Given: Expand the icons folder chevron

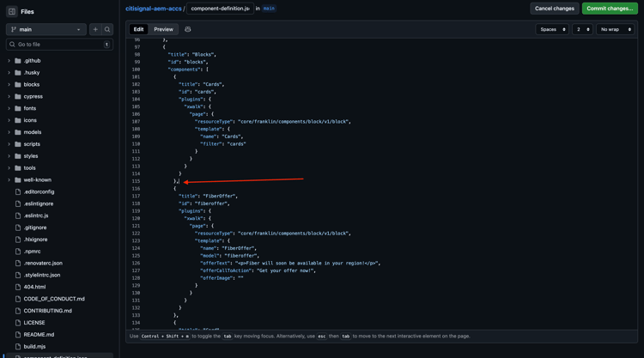Looking at the screenshot, I should click(9, 120).
